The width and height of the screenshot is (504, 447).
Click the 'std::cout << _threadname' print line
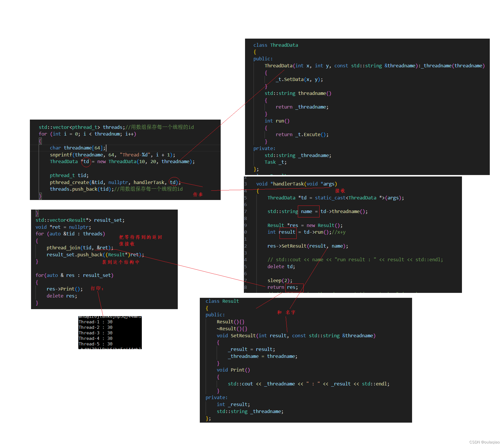[x=309, y=384]
